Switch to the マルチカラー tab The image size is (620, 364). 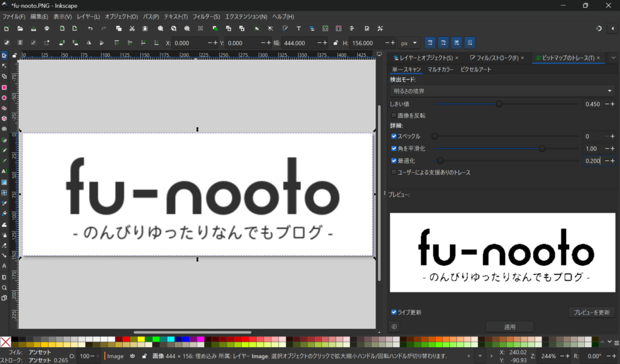click(440, 70)
